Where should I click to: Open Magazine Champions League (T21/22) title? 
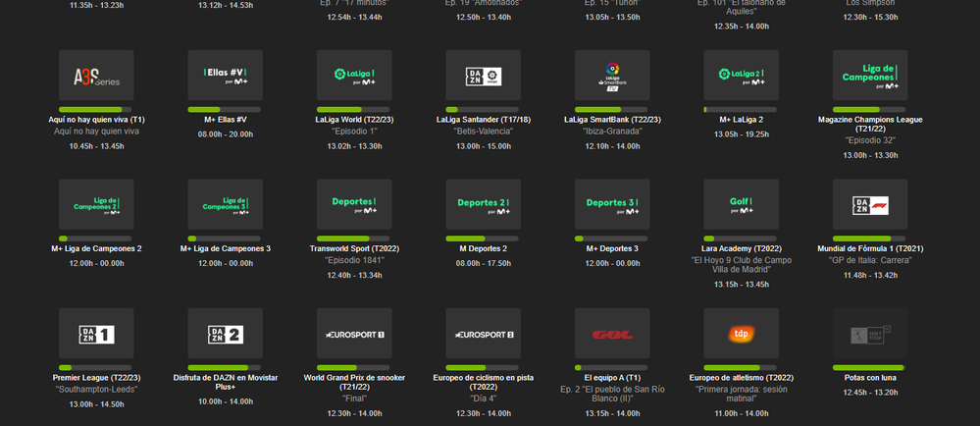(x=870, y=124)
